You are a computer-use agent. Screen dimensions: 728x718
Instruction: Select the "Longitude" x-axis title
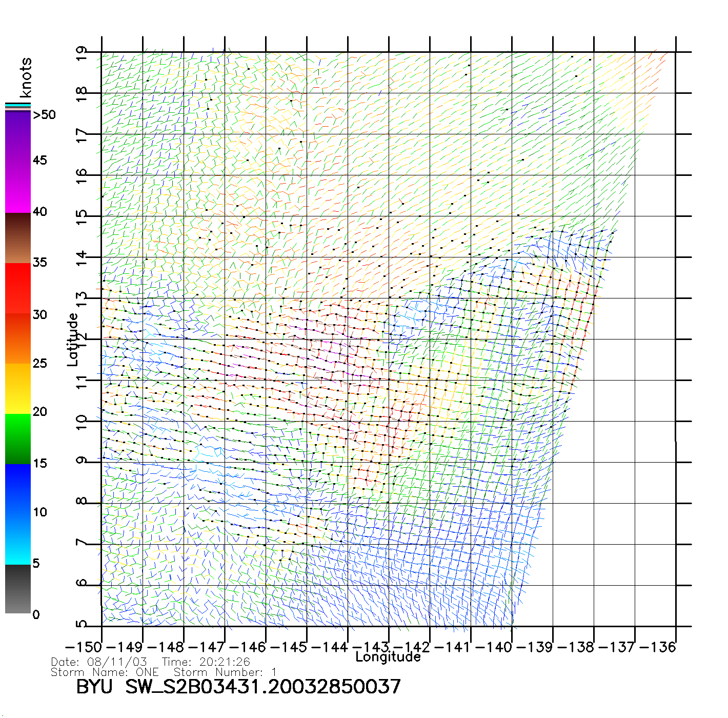coord(388,657)
